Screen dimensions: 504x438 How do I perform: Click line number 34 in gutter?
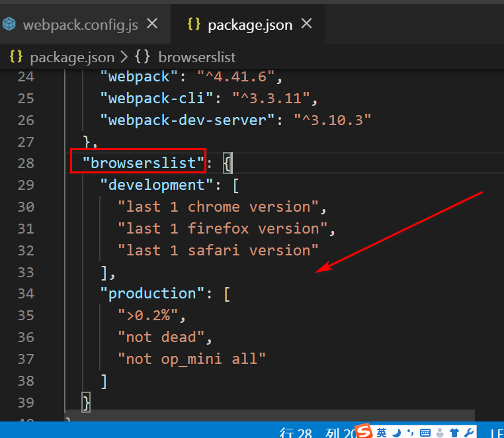(26, 294)
